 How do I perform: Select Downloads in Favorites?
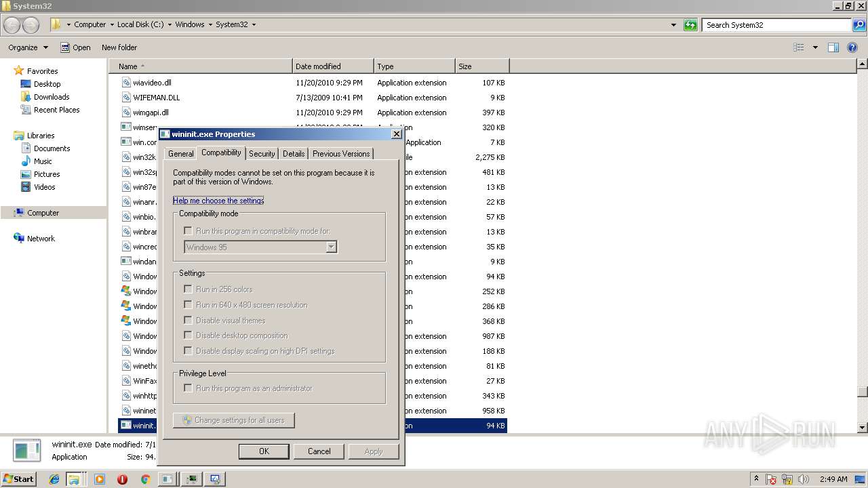52,97
